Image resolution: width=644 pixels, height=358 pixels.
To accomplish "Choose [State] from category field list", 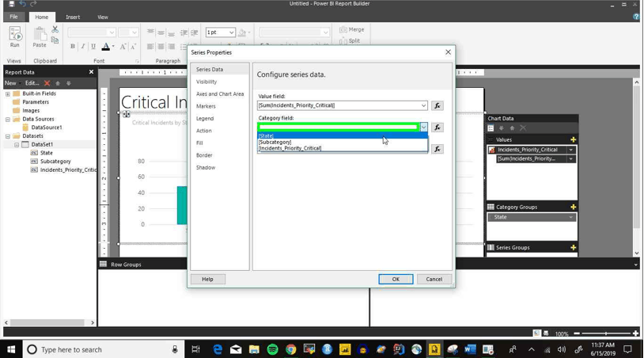I will coord(343,135).
